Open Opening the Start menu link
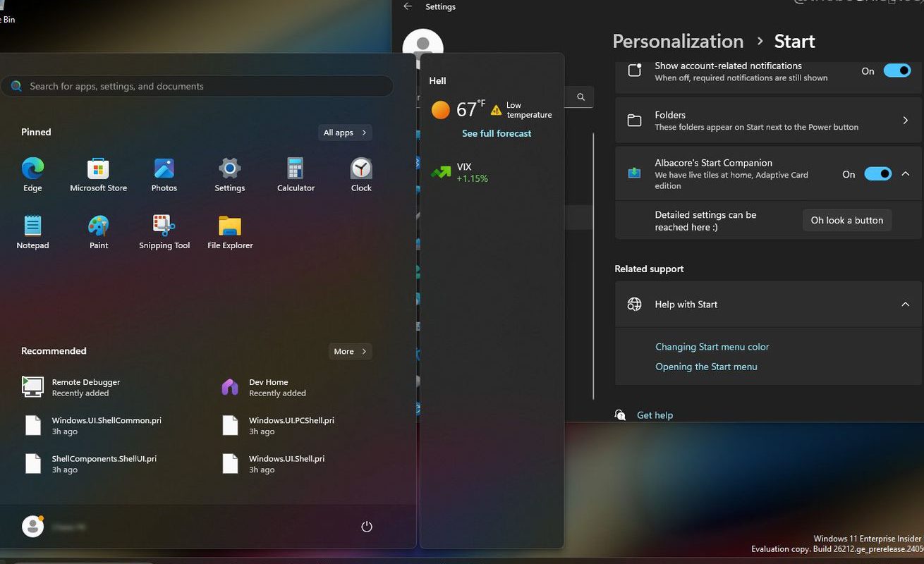This screenshot has height=564, width=924. tap(706, 367)
